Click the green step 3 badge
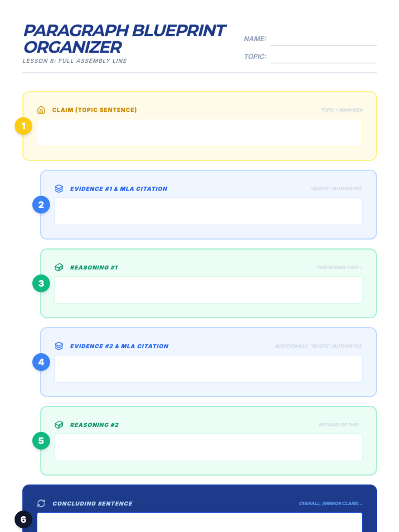Screen dimensions: 399x532 41,283
